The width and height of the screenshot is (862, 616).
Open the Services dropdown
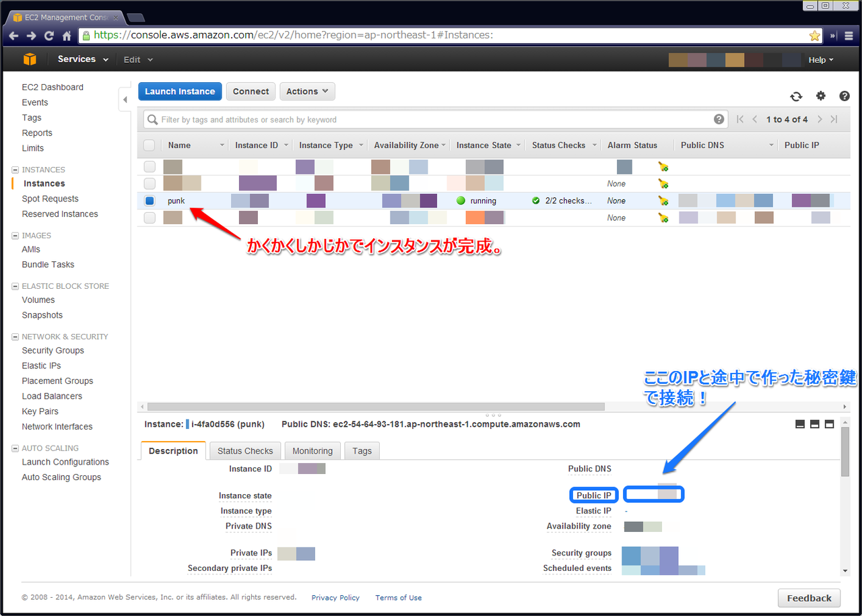(83, 59)
